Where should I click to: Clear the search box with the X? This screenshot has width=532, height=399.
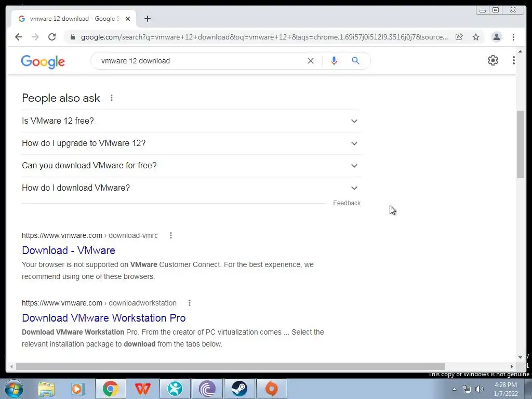tap(311, 61)
